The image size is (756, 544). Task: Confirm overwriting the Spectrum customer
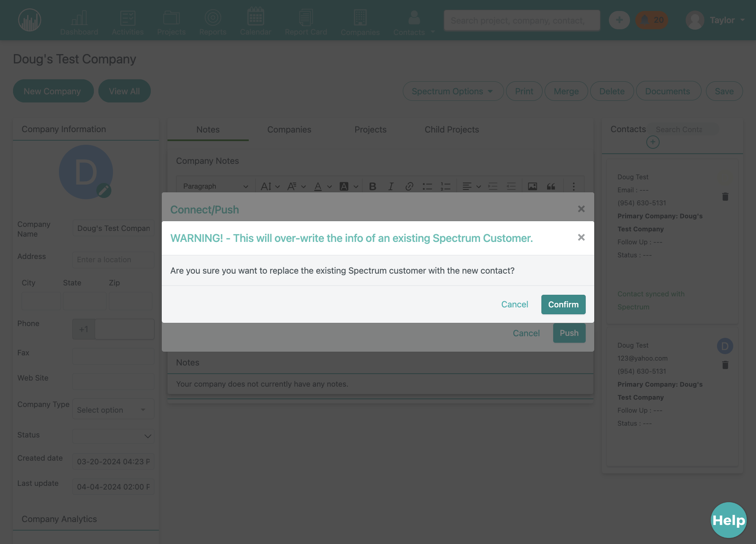[563, 305]
